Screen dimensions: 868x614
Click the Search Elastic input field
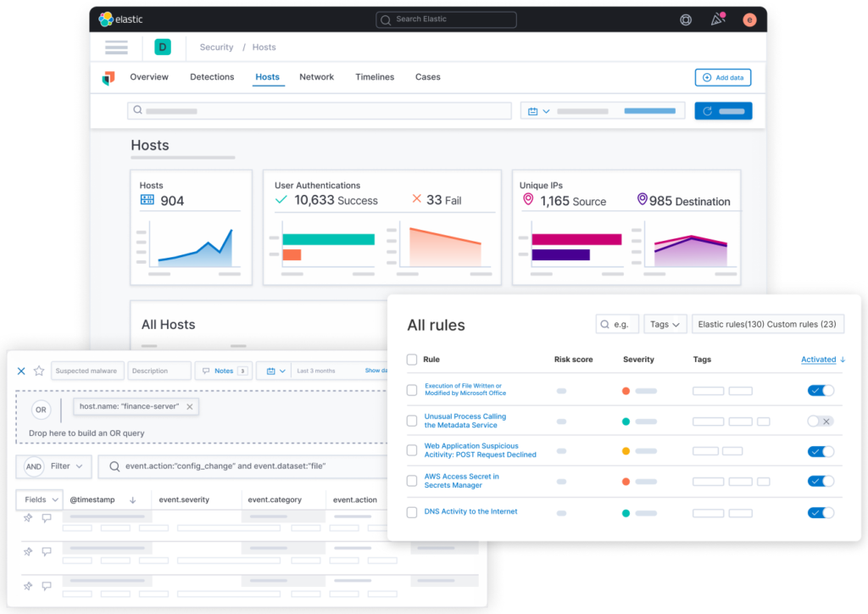pyautogui.click(x=446, y=20)
